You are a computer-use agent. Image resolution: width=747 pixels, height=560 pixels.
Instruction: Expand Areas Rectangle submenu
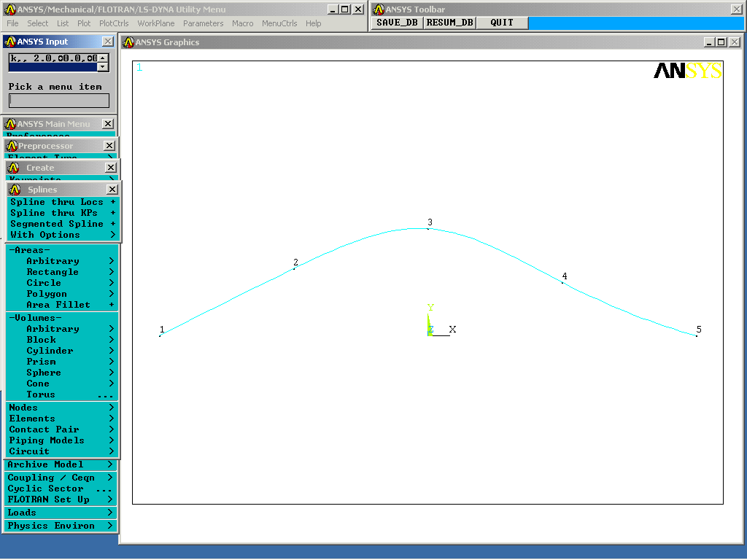(62, 272)
